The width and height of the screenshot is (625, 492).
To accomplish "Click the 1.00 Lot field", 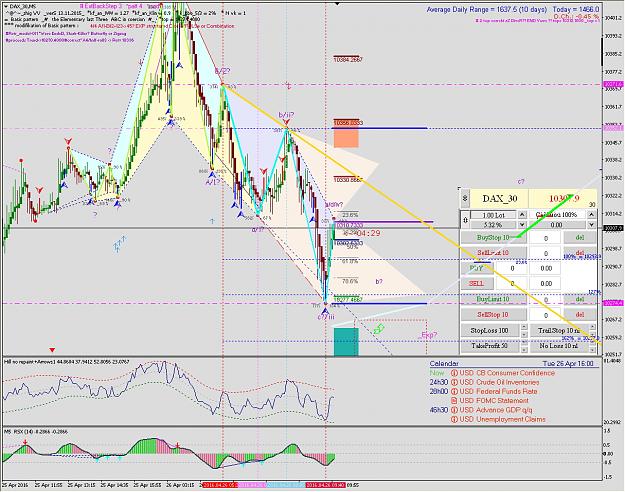I will [493, 215].
